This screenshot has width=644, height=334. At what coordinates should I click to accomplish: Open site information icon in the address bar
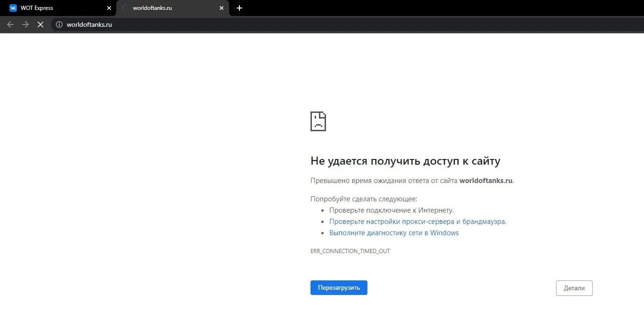click(x=59, y=24)
